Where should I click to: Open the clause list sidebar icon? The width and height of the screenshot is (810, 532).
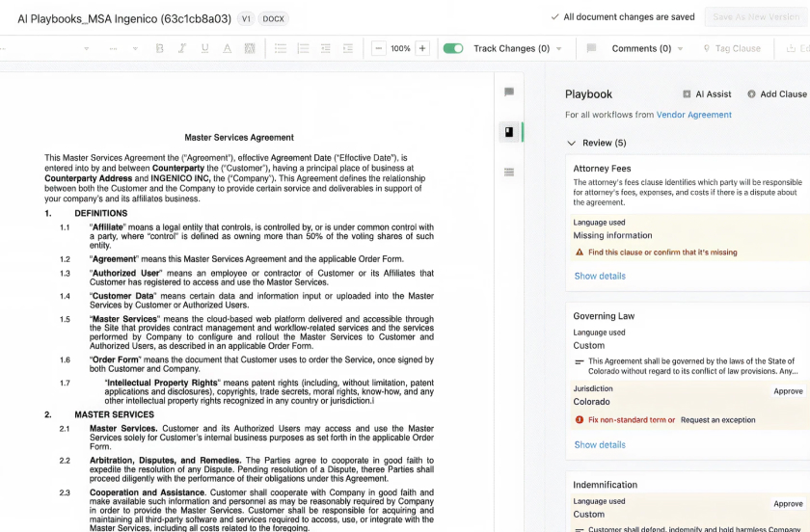click(x=509, y=172)
